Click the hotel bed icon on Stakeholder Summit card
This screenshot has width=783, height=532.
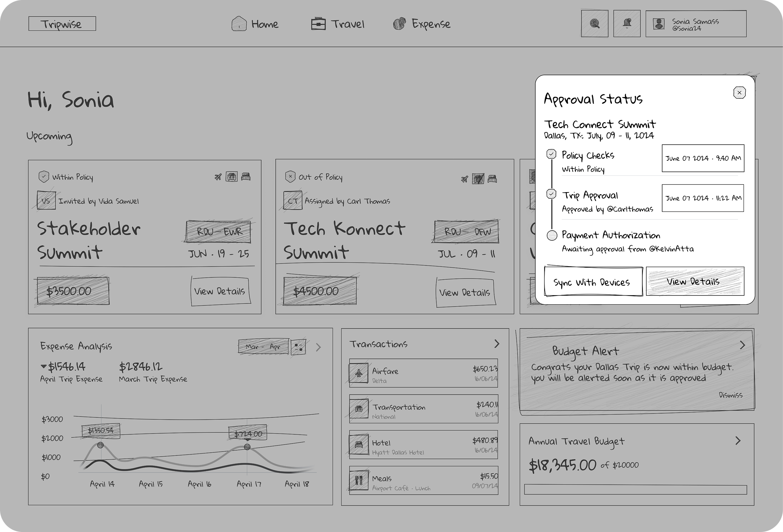246,176
